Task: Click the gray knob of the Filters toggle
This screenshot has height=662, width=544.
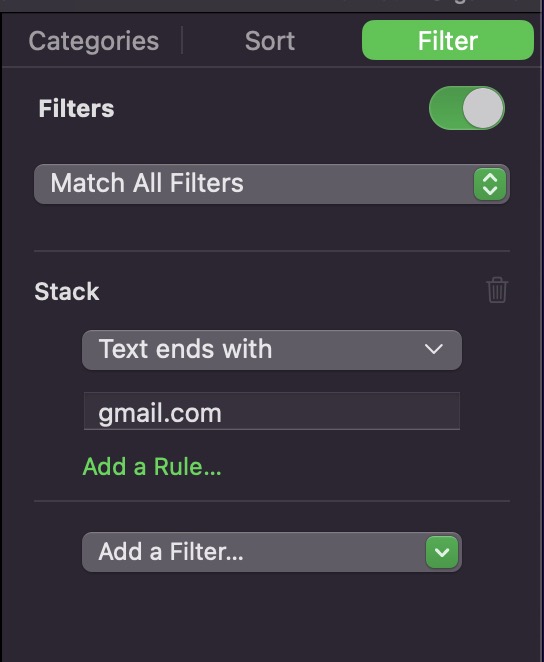Action: (483, 108)
